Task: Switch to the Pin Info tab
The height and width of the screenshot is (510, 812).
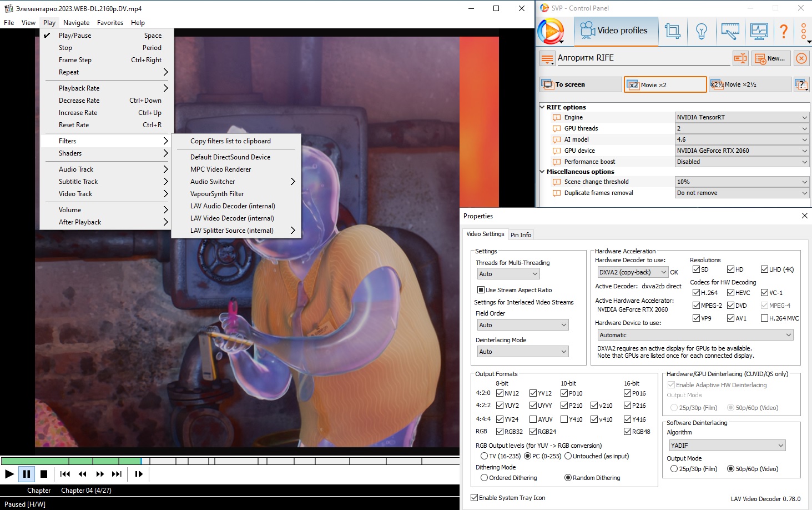Action: point(521,235)
